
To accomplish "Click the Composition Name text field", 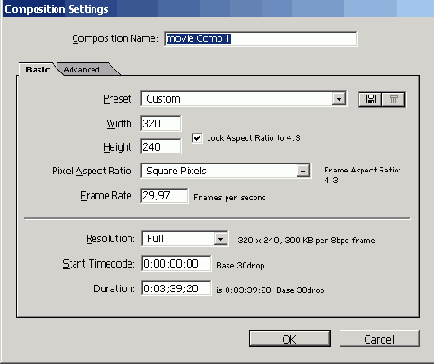I will (x=261, y=39).
